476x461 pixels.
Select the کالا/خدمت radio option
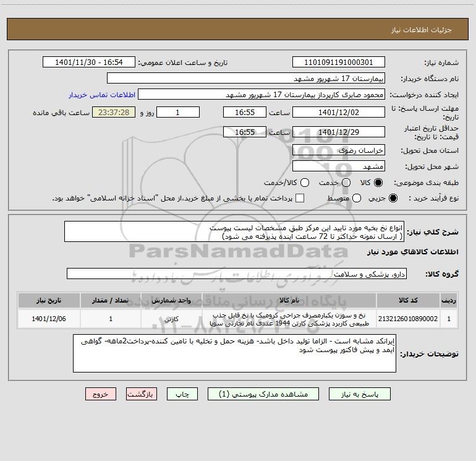click(305, 183)
